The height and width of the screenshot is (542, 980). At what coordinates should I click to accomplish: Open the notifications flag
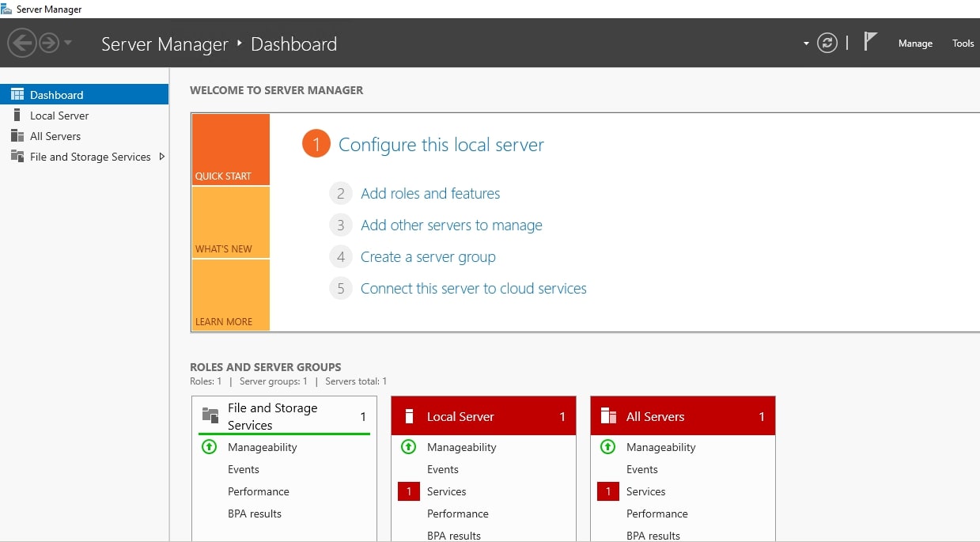point(870,42)
